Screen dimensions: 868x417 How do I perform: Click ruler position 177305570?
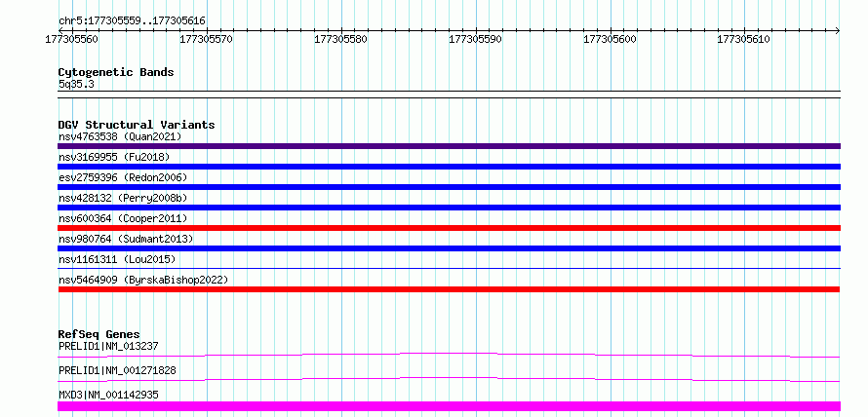tap(207, 39)
